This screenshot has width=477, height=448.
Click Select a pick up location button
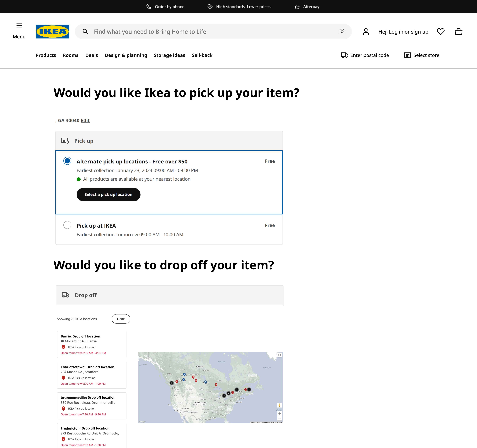pyautogui.click(x=108, y=194)
